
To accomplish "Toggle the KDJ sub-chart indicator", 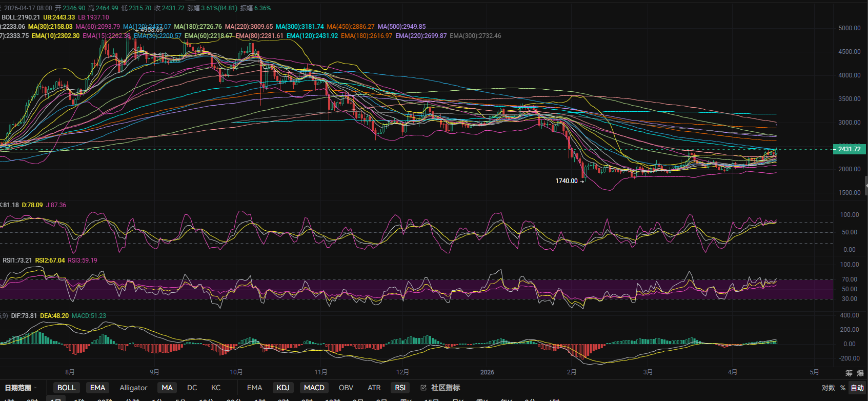I will click(x=283, y=388).
